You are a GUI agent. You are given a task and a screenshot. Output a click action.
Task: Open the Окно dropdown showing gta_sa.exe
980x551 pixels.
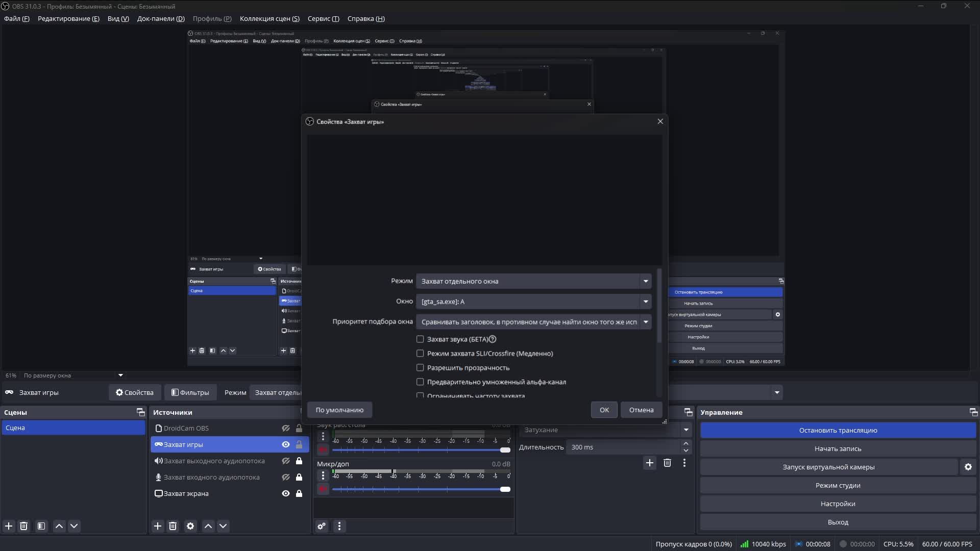(x=533, y=302)
